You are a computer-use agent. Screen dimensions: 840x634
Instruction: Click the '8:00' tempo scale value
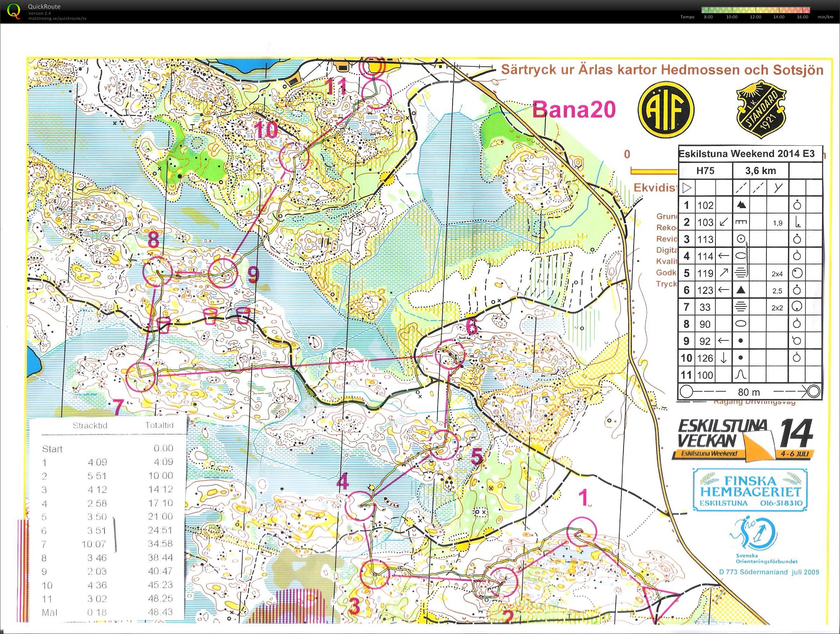pos(709,17)
